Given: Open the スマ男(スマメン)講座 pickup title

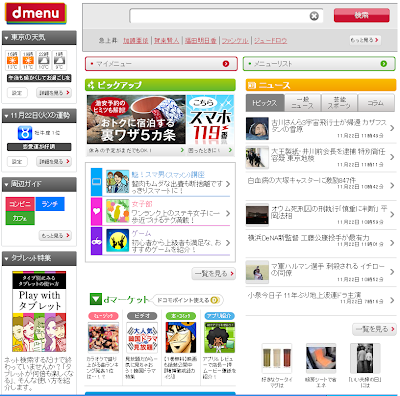Looking at the screenshot, I should click(x=168, y=175).
